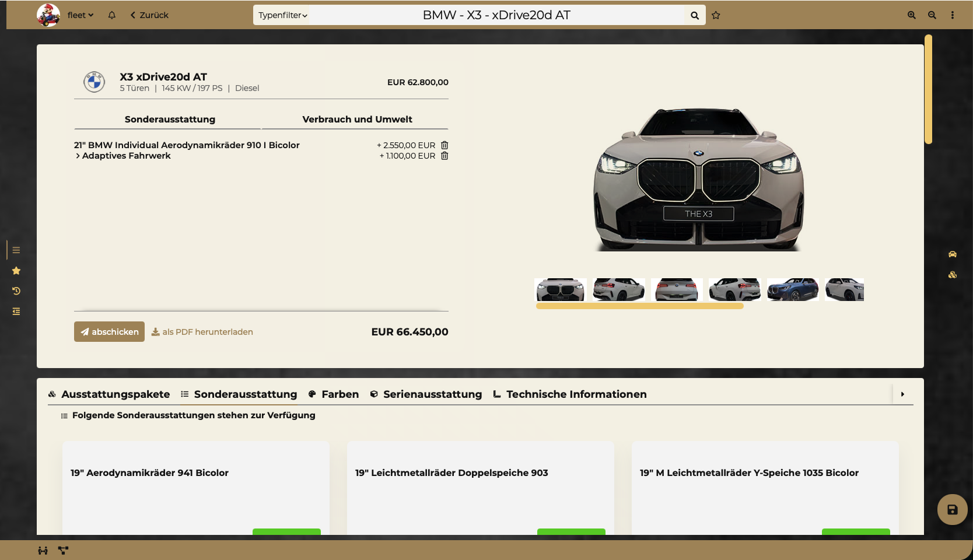Click the thumbnail gallery scrollbar
This screenshot has height=560, width=973.
[640, 306]
